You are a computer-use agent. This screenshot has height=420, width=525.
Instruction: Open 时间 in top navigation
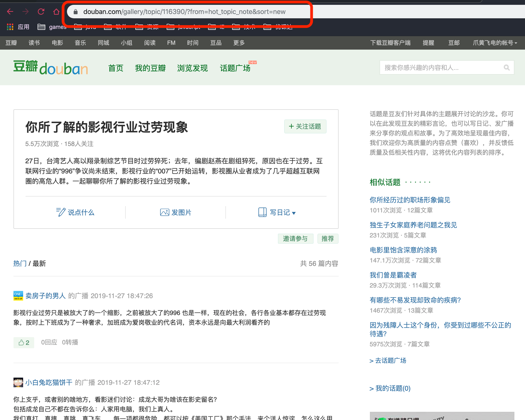[193, 43]
